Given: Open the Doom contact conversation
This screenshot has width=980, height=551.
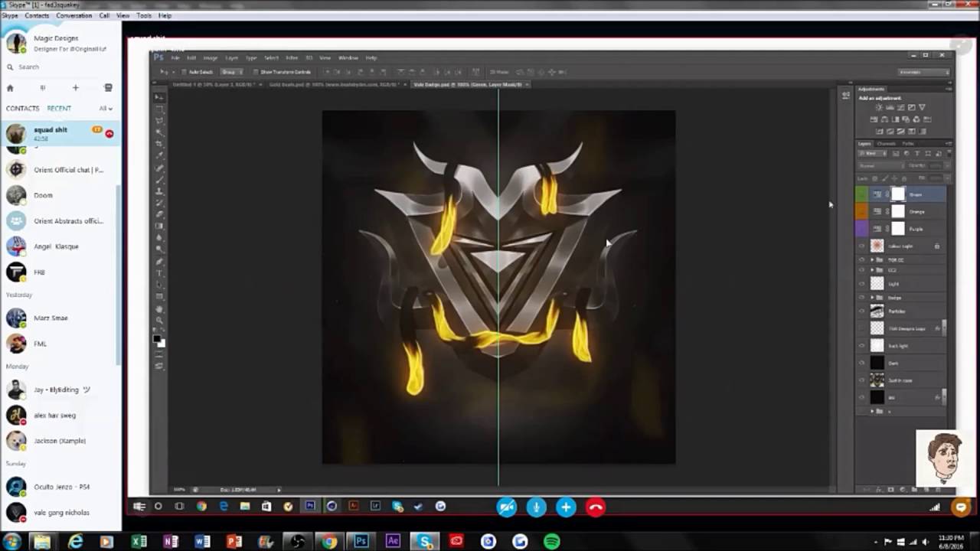Looking at the screenshot, I should [60, 195].
